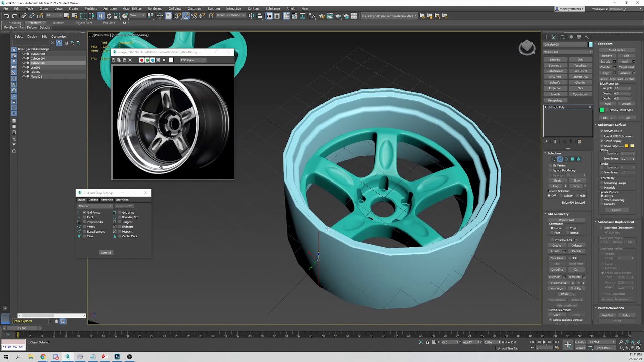Viewport: 644px width, 362px height.
Task: Click Create Shape From Selection button
Action: coord(617,79)
